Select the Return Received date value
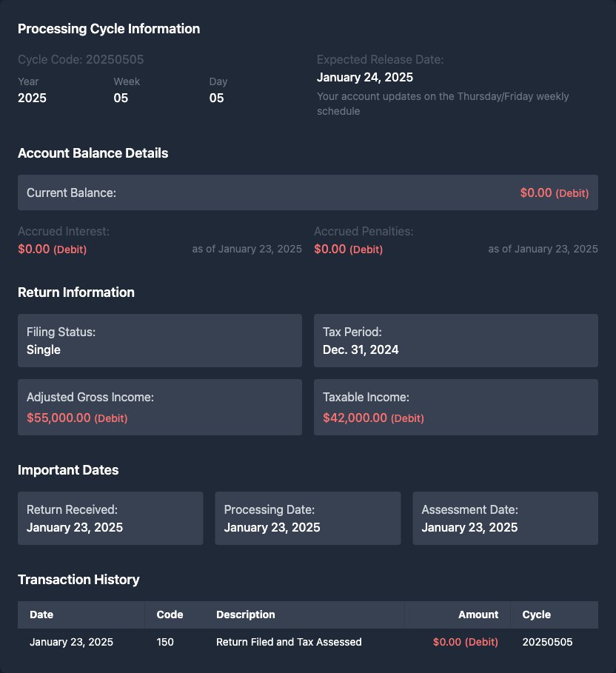This screenshot has height=673, width=616. (x=75, y=527)
